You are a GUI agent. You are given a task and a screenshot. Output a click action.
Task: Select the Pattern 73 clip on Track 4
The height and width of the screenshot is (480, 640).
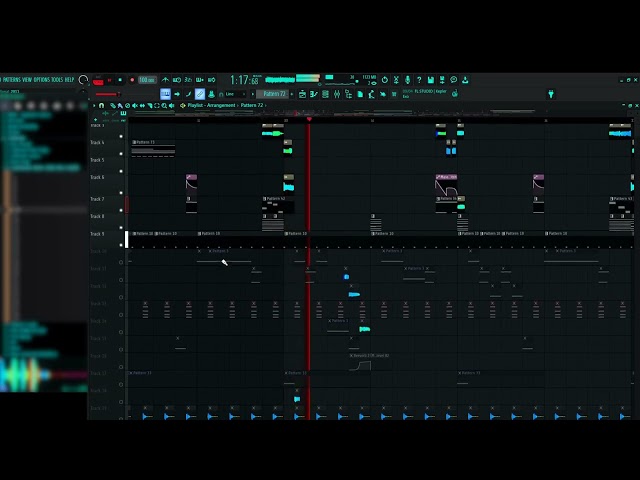click(153, 149)
